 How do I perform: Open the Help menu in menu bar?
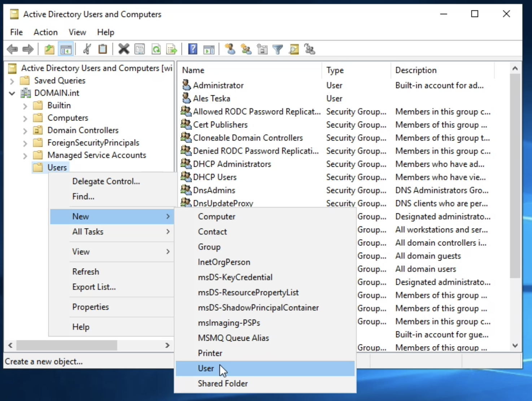pyautogui.click(x=105, y=32)
